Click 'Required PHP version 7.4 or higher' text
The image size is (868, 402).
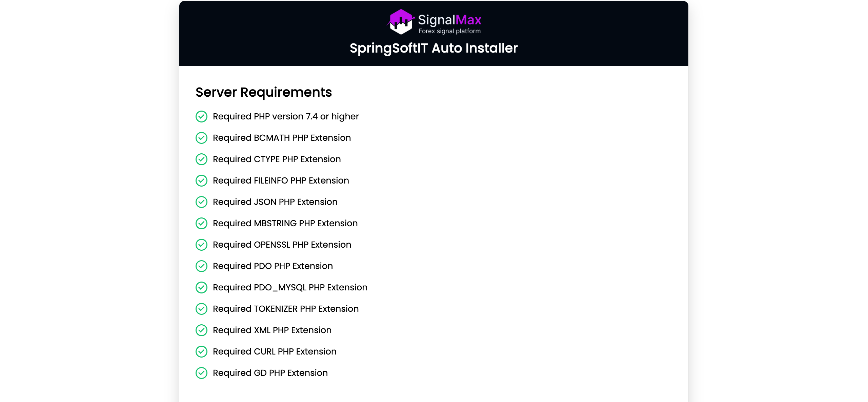pyautogui.click(x=285, y=116)
